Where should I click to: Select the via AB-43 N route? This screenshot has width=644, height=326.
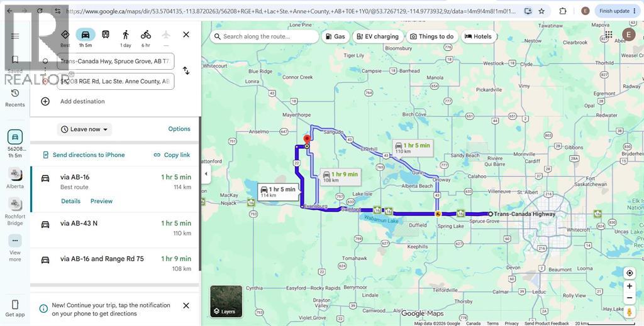[x=116, y=230]
